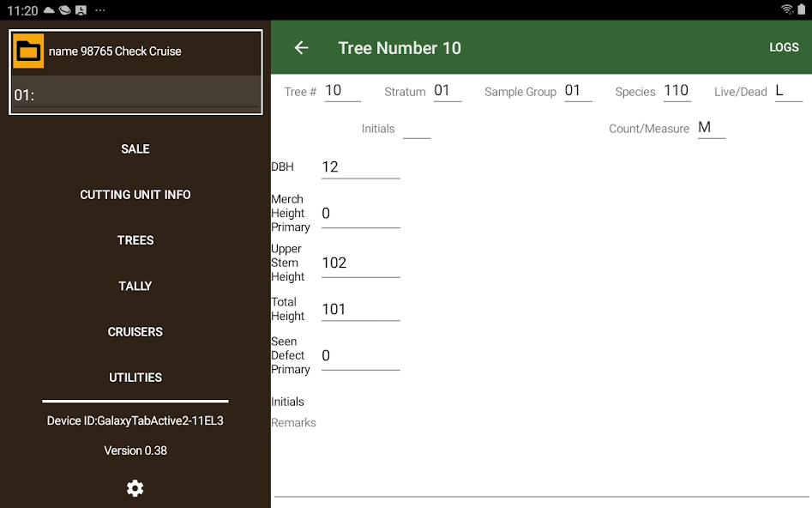Select the TREES menu item
This screenshot has height=508, width=812.
pyautogui.click(x=135, y=240)
